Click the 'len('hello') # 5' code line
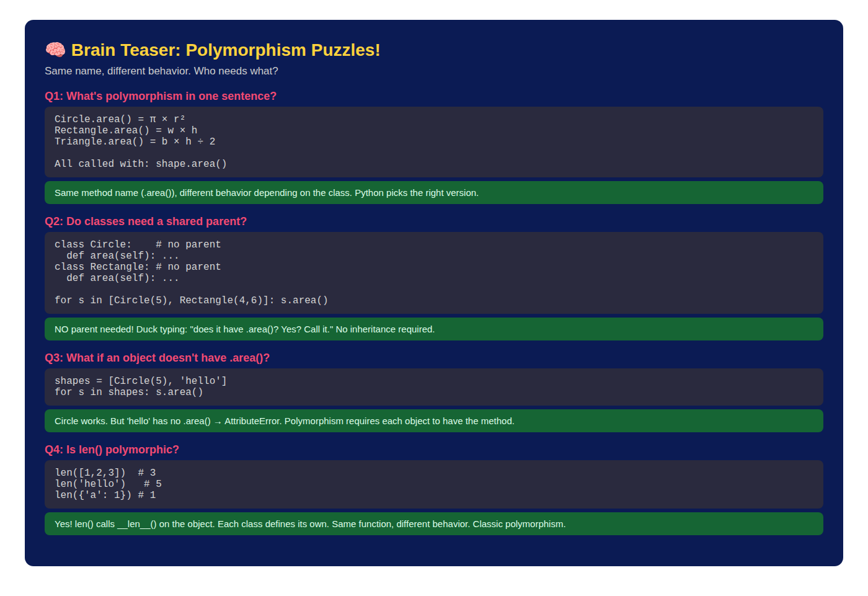868x596 pixels. coord(108,484)
